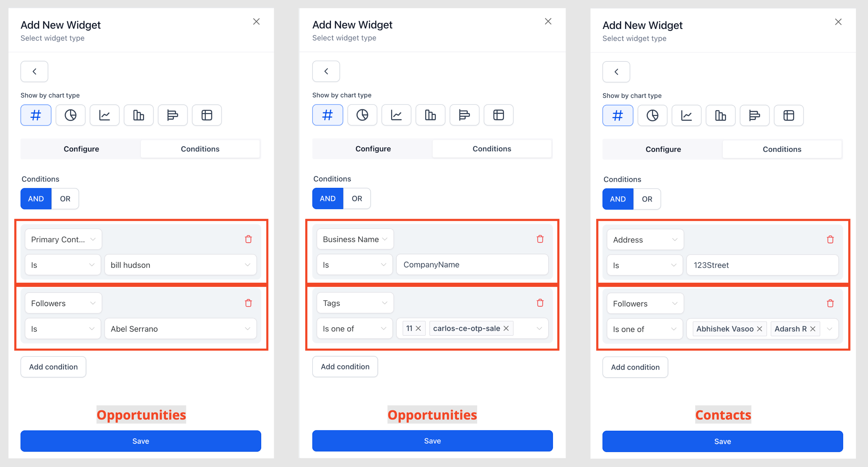This screenshot has height=467, width=868.
Task: Delete the Primary Contact condition
Action: click(x=248, y=239)
